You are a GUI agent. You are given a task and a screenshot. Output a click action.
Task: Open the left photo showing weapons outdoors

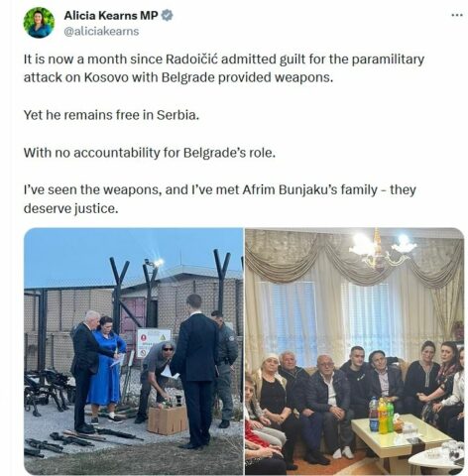point(134,351)
